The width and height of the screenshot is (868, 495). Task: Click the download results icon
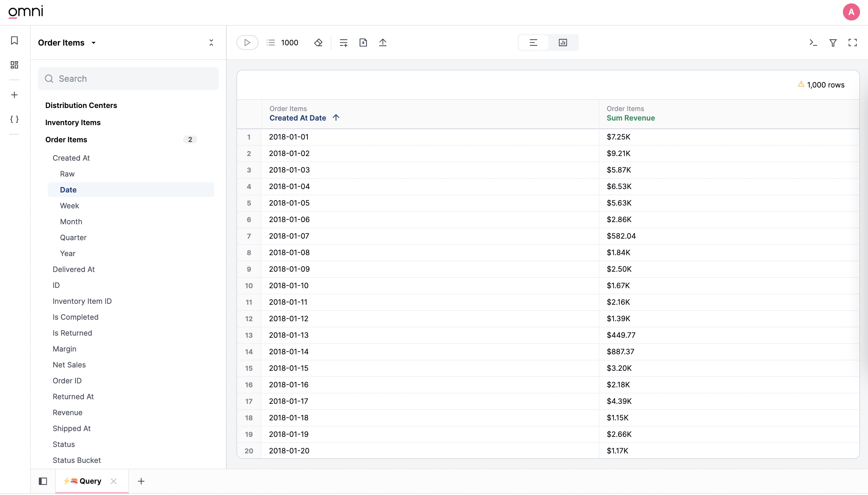(363, 43)
